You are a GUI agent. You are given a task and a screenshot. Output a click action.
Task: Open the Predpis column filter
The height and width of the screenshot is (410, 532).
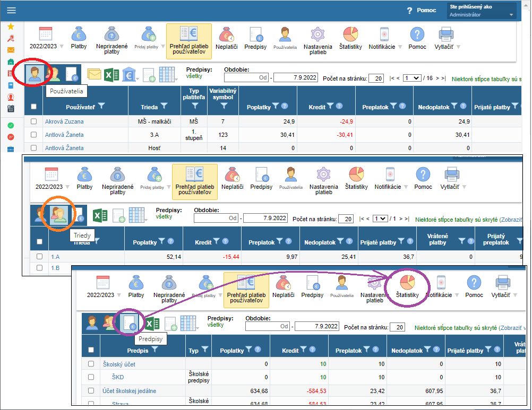click(155, 350)
